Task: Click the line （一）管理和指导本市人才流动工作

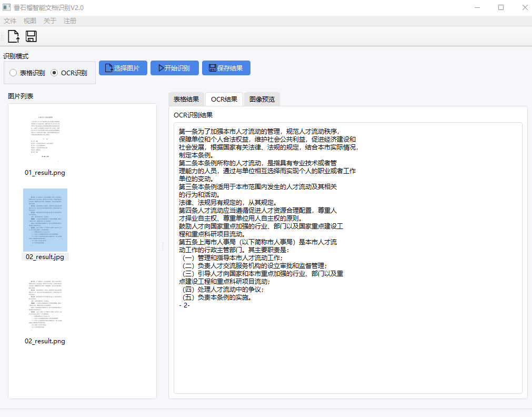Action: [233, 258]
